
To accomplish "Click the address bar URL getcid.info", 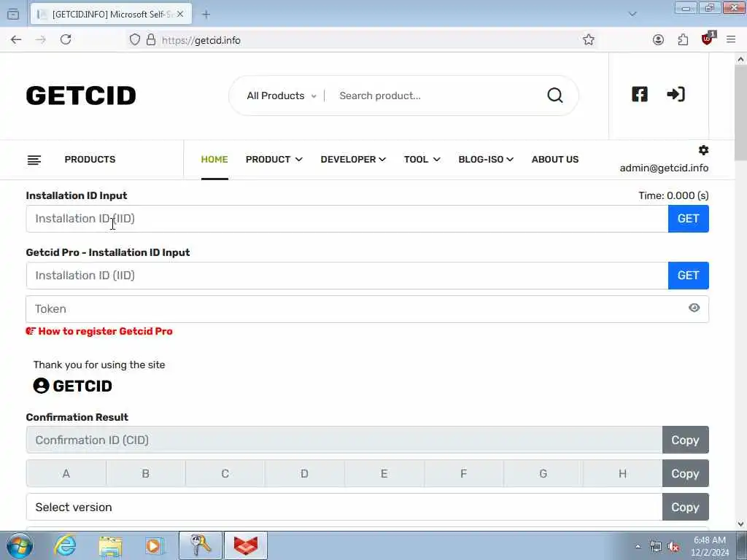I will click(x=201, y=40).
